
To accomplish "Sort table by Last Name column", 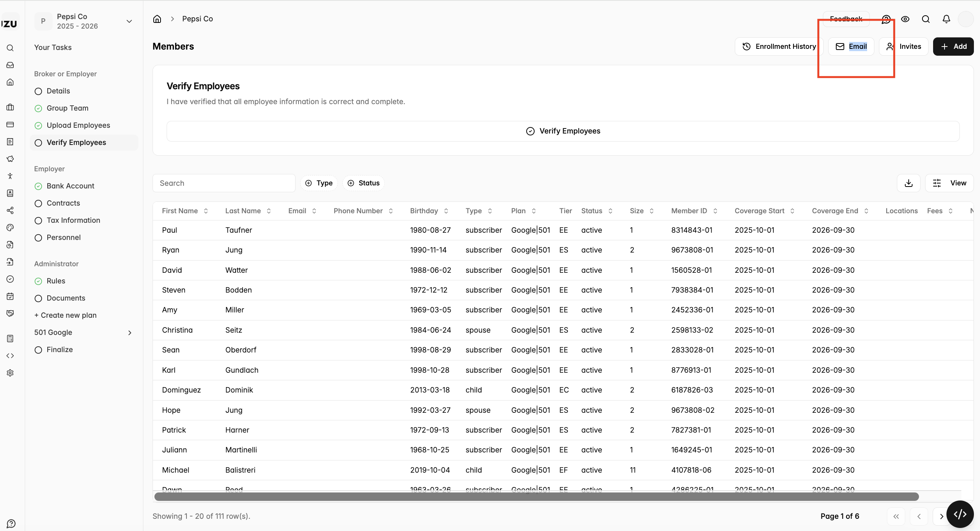I will click(x=248, y=211).
